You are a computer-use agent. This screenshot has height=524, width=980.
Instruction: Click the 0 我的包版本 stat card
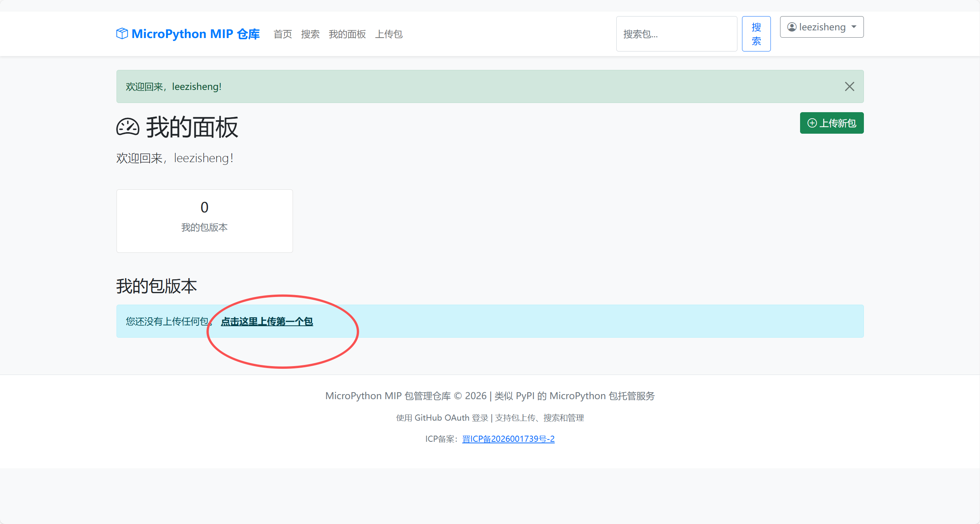pyautogui.click(x=205, y=221)
